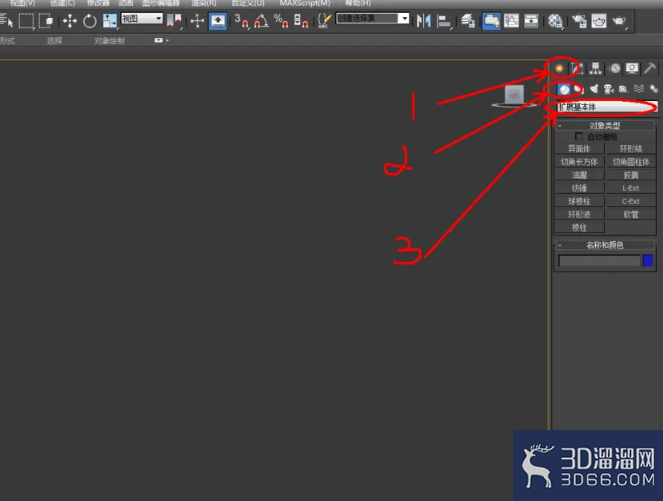
Task: Choose the Cameras category icon
Action: pyautogui.click(x=609, y=89)
